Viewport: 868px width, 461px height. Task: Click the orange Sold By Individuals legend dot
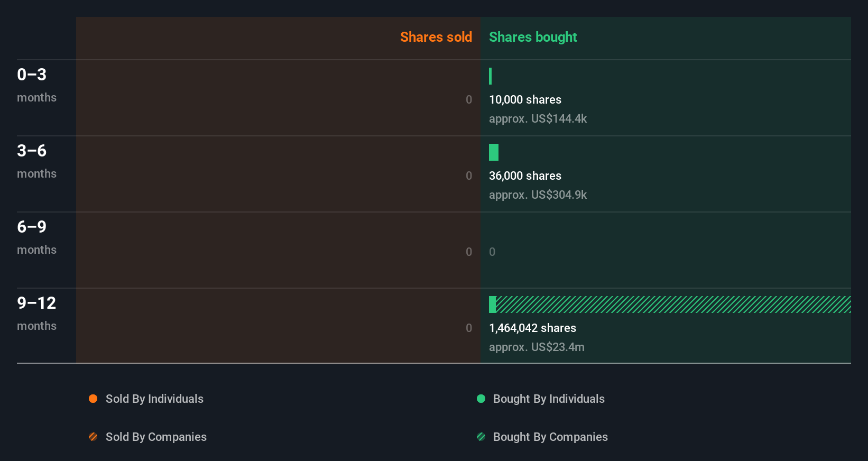pos(93,399)
